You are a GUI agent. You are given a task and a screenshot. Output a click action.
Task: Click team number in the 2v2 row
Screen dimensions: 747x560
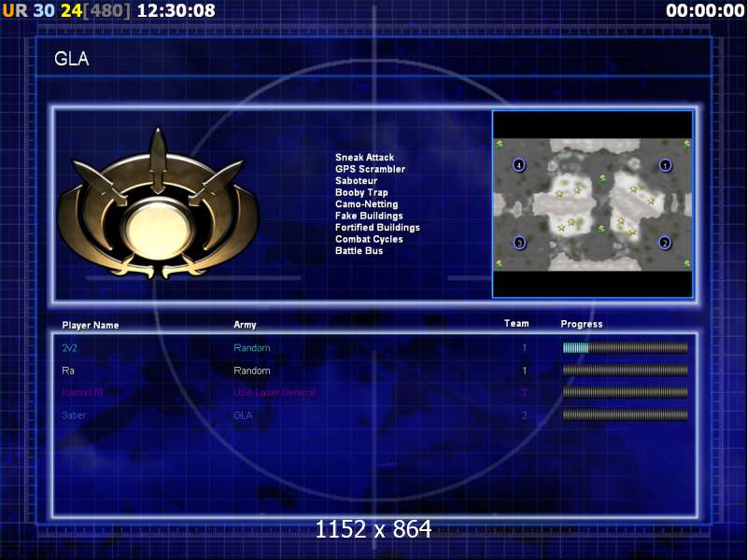coord(525,348)
